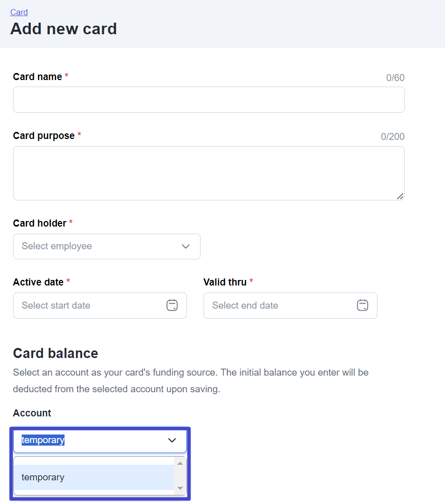Click the "Card name" field label

click(37, 77)
